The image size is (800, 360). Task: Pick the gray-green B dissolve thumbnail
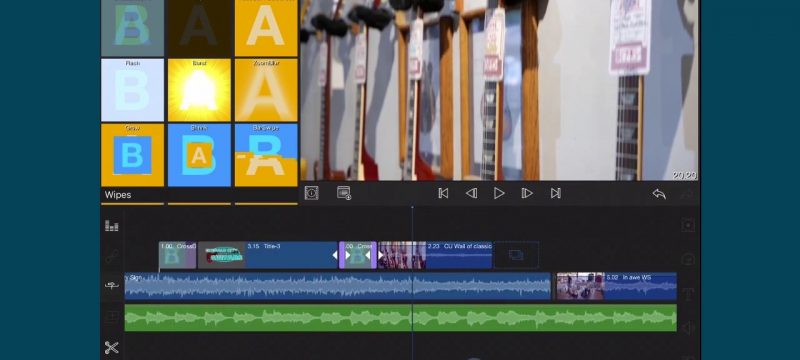pyautogui.click(x=133, y=28)
